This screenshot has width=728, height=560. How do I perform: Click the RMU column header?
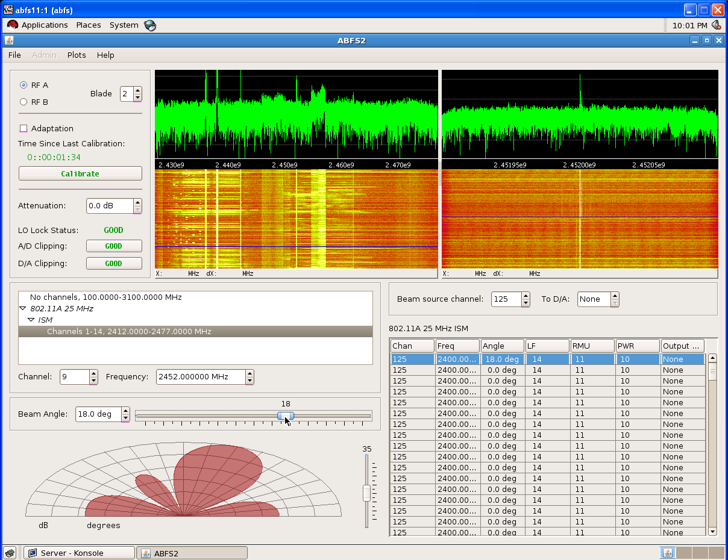tap(592, 346)
